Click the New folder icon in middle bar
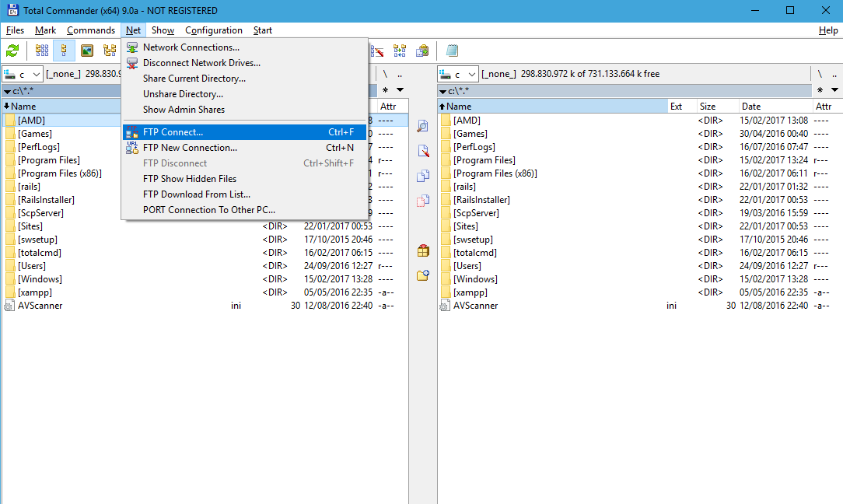The height and width of the screenshot is (504, 843). point(423,275)
